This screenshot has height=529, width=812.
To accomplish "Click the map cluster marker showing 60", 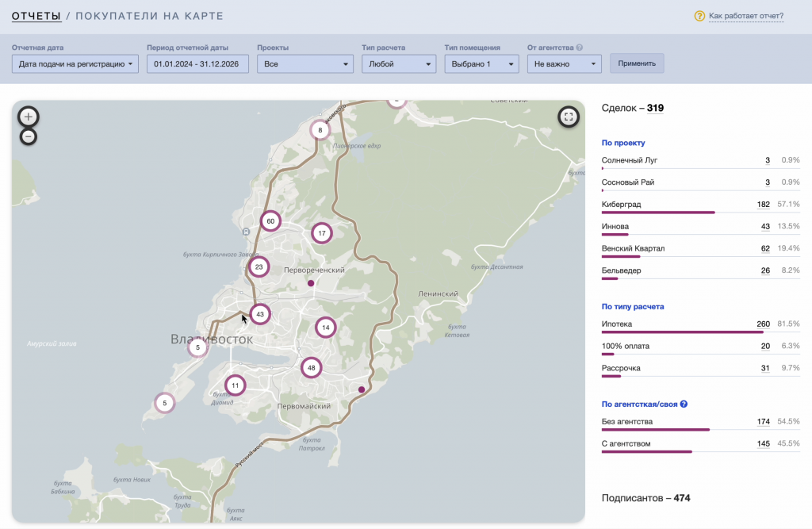I will point(271,221).
